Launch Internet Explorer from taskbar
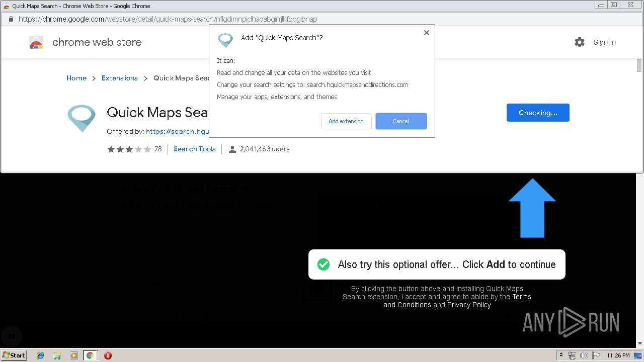The width and height of the screenshot is (644, 362). 40,355
